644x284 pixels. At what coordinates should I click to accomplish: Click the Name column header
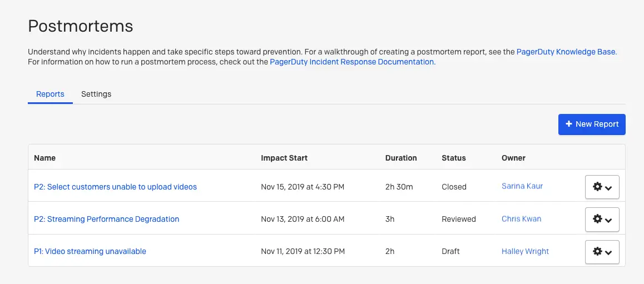[x=45, y=158]
